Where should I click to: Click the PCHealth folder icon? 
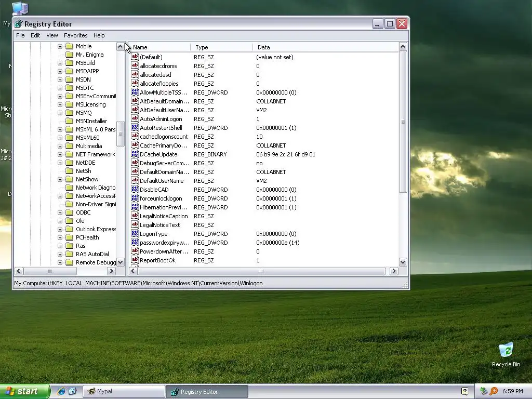click(69, 237)
